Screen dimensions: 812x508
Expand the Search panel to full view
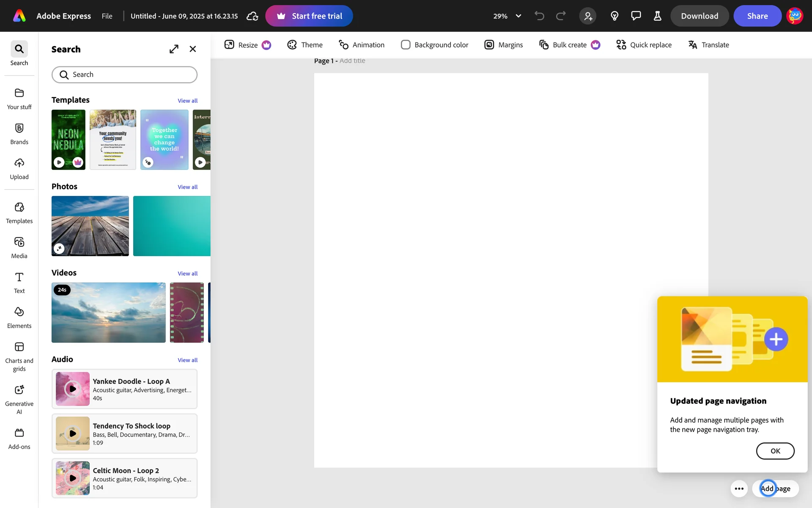point(174,49)
